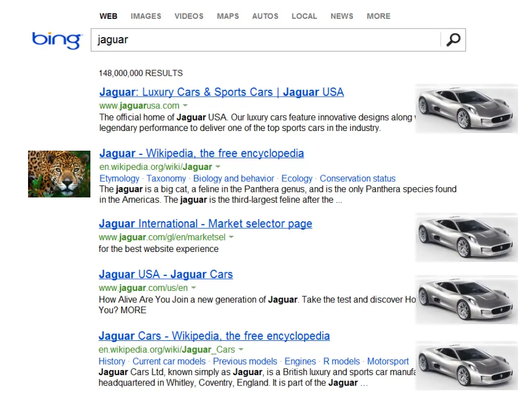The image size is (532, 399).
Task: Open Jaguar International - Market selector page
Action: pyautogui.click(x=206, y=224)
